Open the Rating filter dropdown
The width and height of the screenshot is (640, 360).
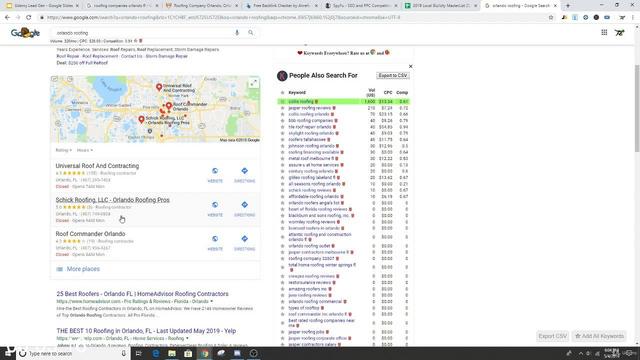[x=64, y=150]
